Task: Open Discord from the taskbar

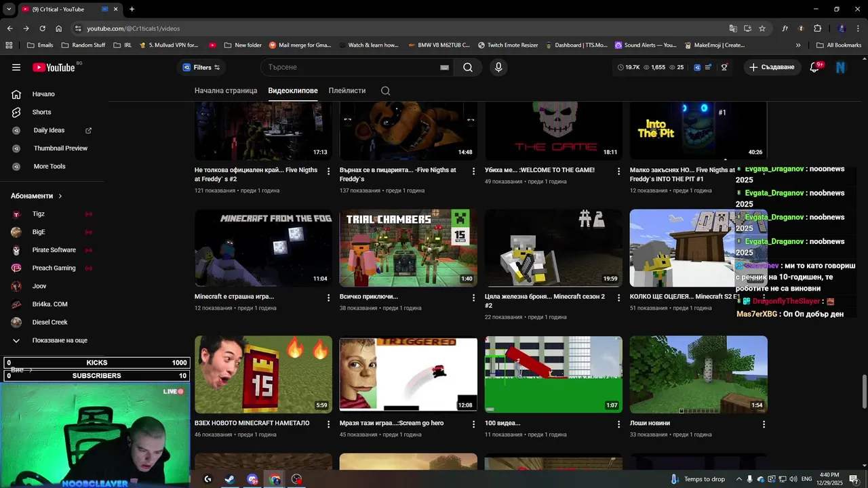Action: tap(252, 479)
